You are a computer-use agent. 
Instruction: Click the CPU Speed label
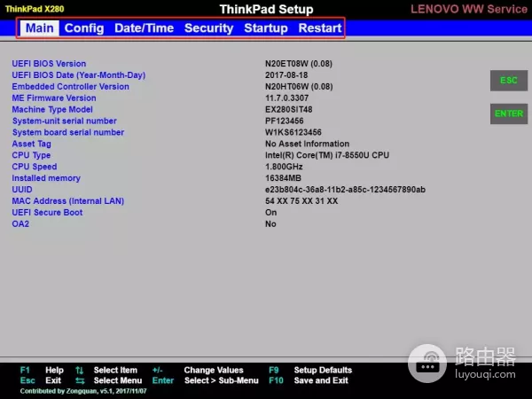(x=35, y=167)
